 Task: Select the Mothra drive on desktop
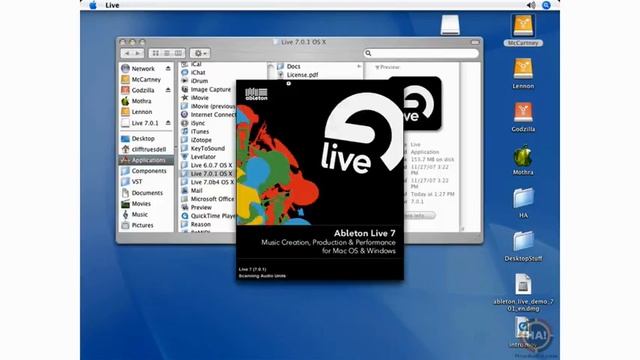(x=523, y=160)
